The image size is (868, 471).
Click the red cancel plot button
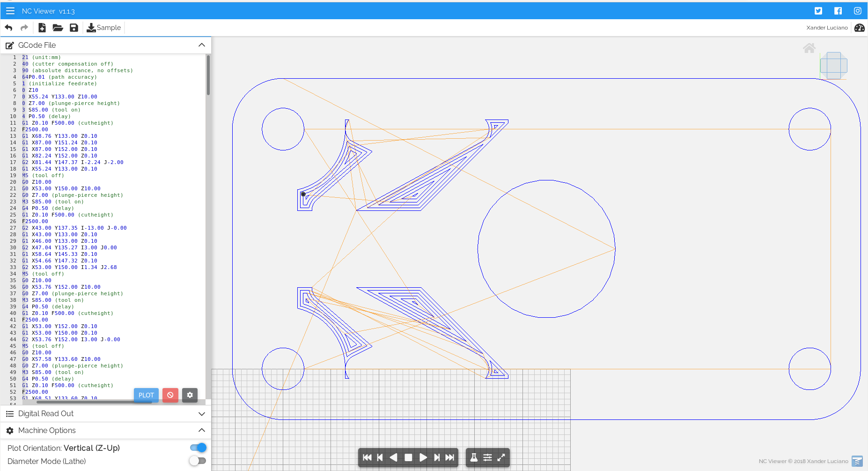coord(170,395)
